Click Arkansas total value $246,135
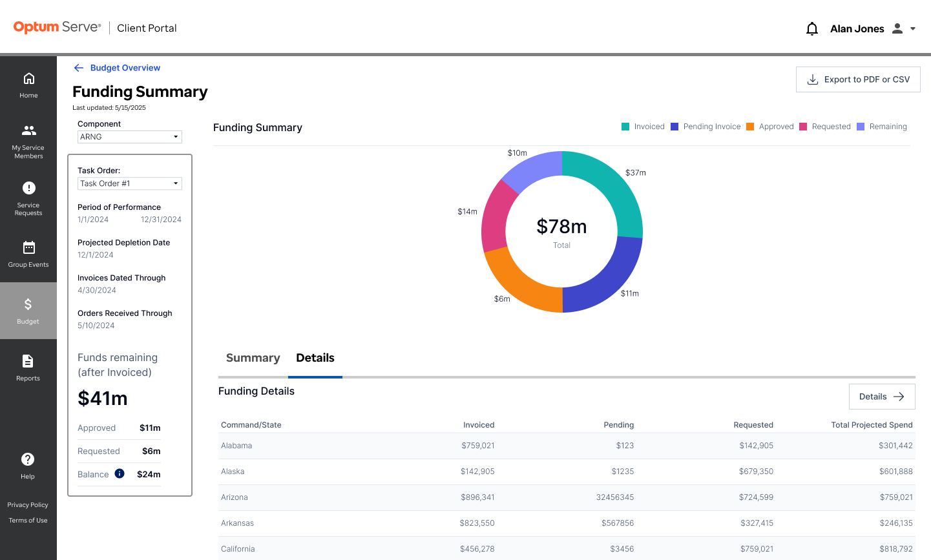931x560 pixels. click(x=896, y=523)
